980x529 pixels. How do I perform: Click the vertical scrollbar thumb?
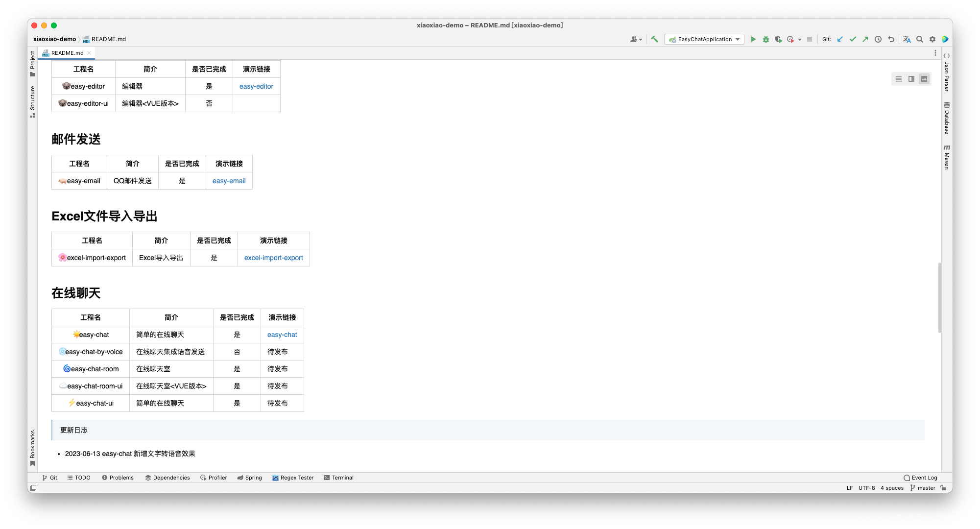tap(939, 298)
